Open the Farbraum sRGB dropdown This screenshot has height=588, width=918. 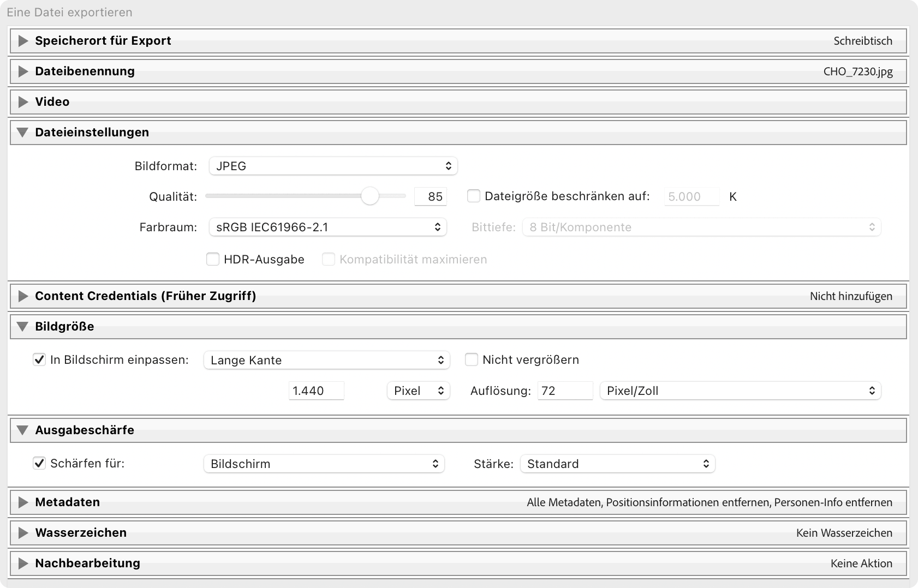[x=327, y=227]
